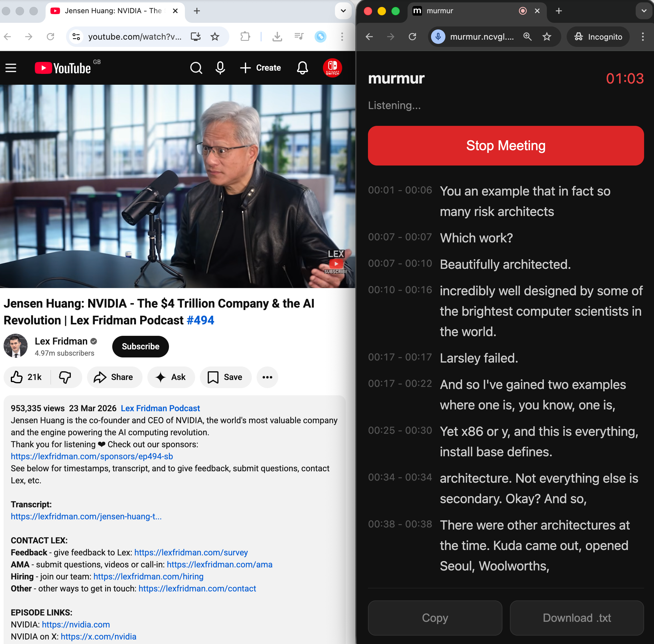
Task: Open YouTube notifications with the bell icon
Action: (x=302, y=68)
